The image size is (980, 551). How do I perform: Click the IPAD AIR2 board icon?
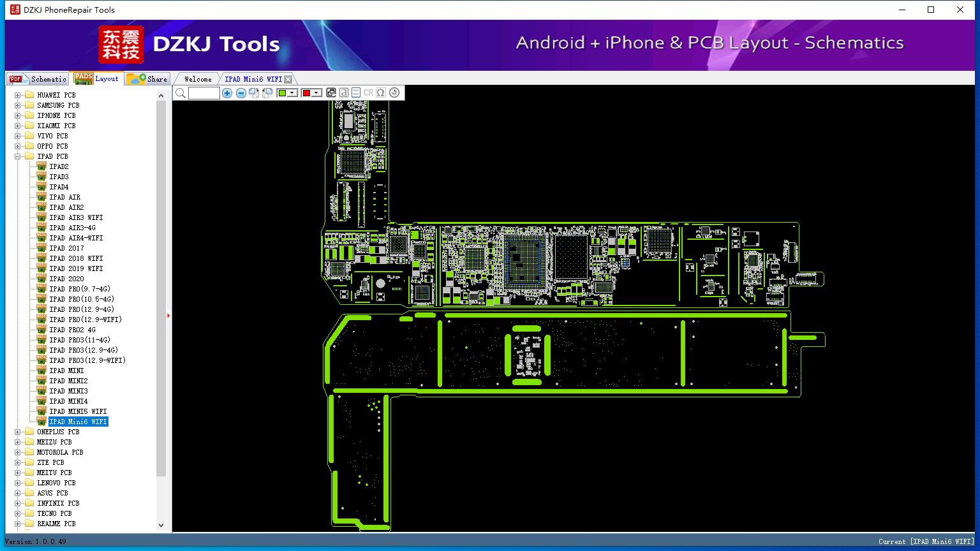tap(41, 207)
